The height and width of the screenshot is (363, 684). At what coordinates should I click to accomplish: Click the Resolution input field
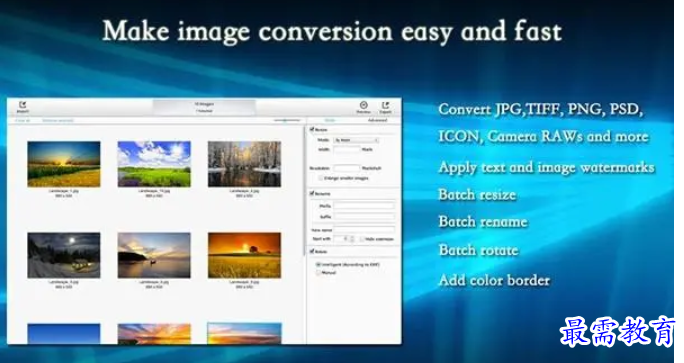(x=346, y=168)
